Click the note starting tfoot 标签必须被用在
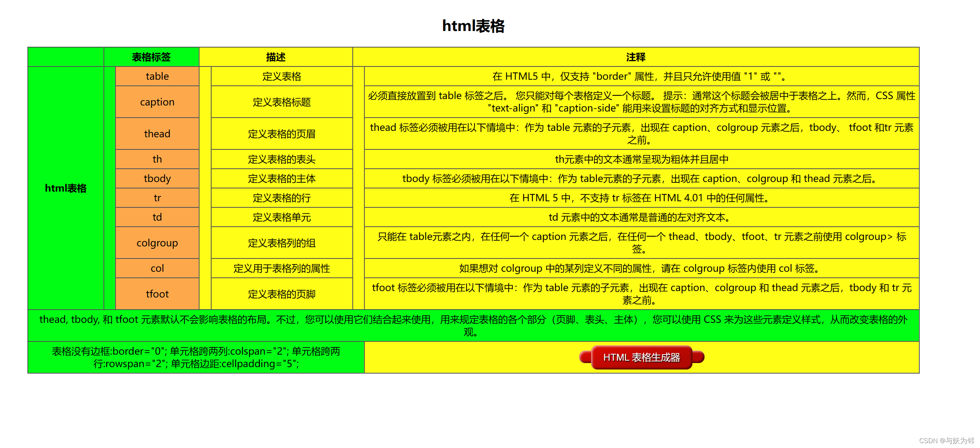The width and height of the screenshot is (980, 448). tap(642, 294)
